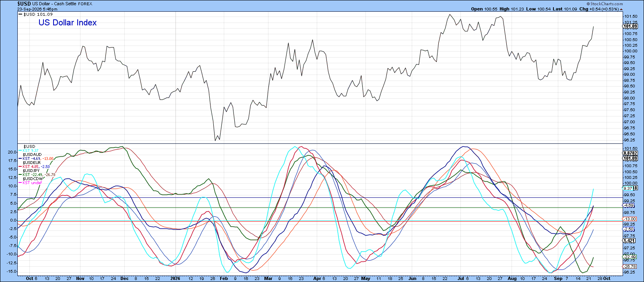Click the 101.09 last-price tag on upper axis
This screenshot has height=282, width=644.
pos(630,27)
